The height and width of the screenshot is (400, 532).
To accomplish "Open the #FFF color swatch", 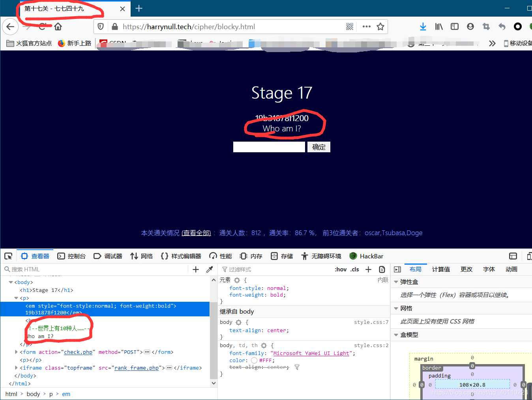I will point(254,361).
